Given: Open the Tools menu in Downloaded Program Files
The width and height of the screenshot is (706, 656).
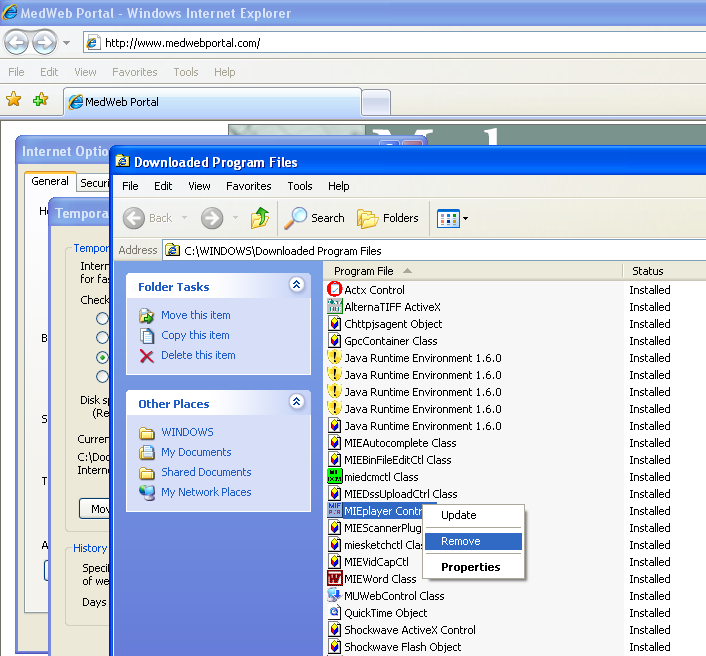Looking at the screenshot, I should (x=300, y=186).
